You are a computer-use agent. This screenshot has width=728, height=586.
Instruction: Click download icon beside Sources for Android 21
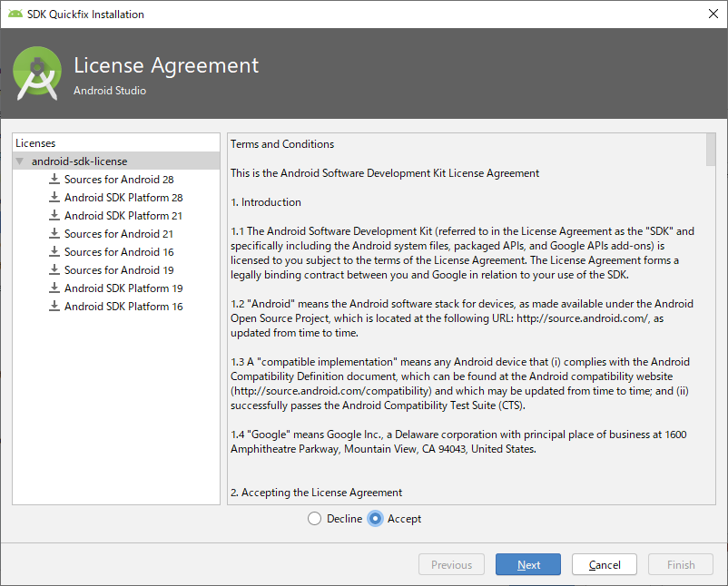(x=54, y=233)
